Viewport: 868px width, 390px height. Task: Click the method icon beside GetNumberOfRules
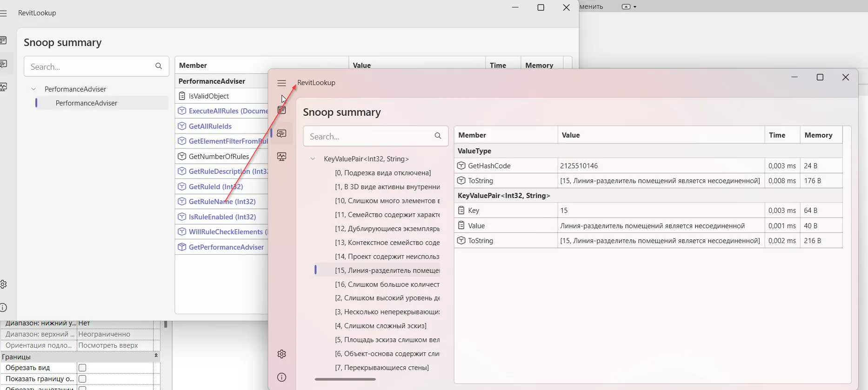tap(182, 156)
